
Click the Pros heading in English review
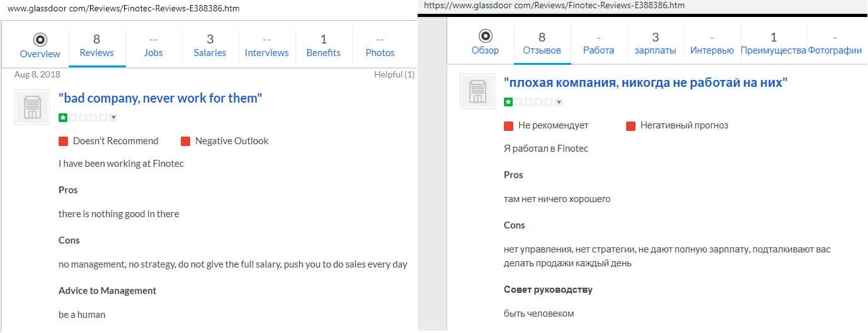pos(68,190)
